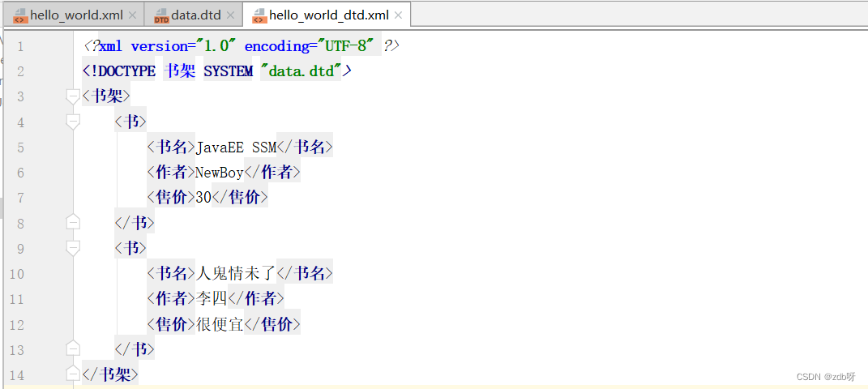Click the book title "人鬼情未了"
This screenshot has width=868, height=389.
pyautogui.click(x=236, y=273)
